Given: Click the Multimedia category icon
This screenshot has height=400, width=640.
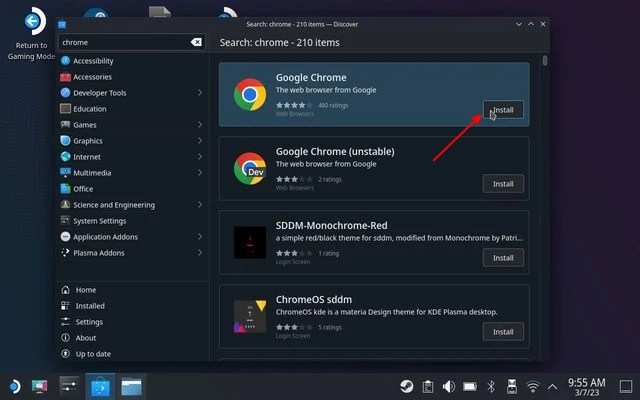Looking at the screenshot, I should click(65, 172).
